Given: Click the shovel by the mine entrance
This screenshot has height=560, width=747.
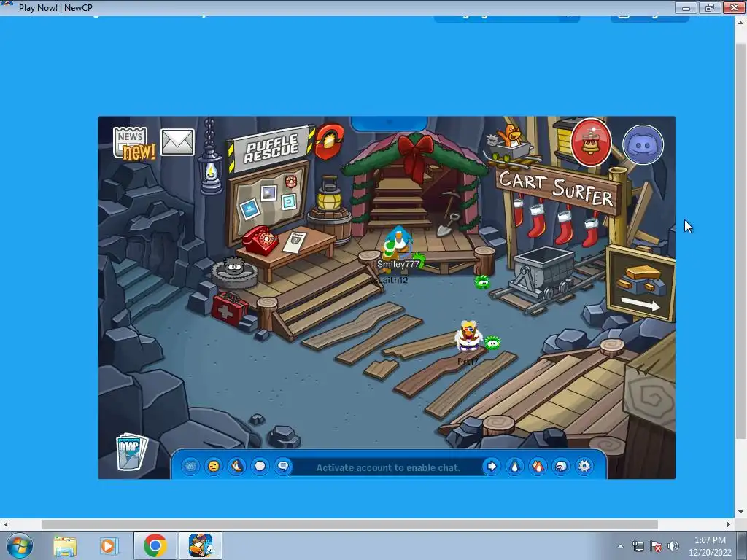Looking at the screenshot, I should click(x=446, y=225).
